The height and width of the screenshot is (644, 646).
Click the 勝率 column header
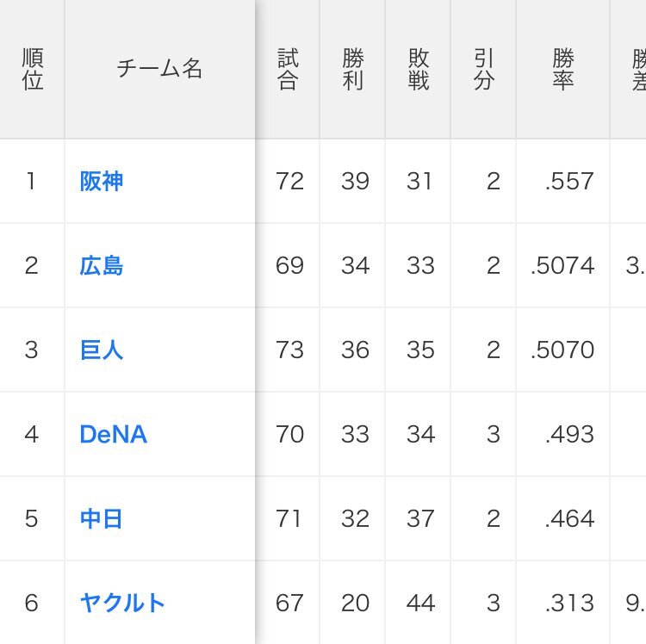tap(563, 69)
